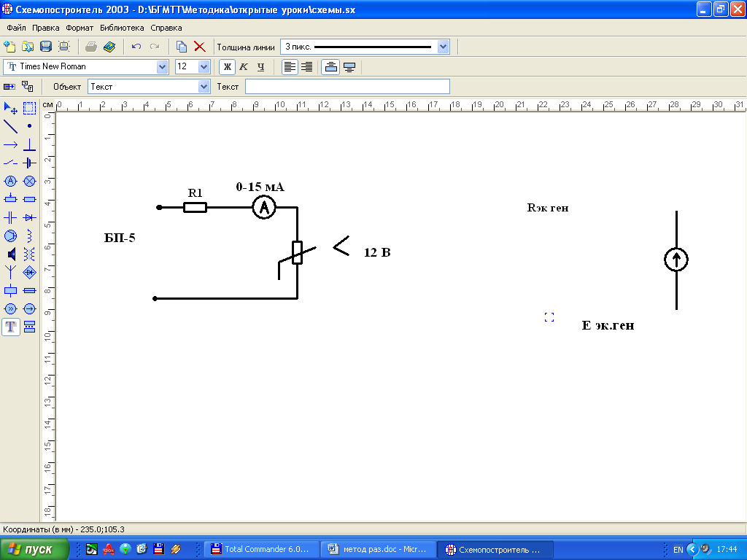Screen dimensions: 747x560
Task: Select the stacked blocks symbol tool
Action: pos(29,327)
